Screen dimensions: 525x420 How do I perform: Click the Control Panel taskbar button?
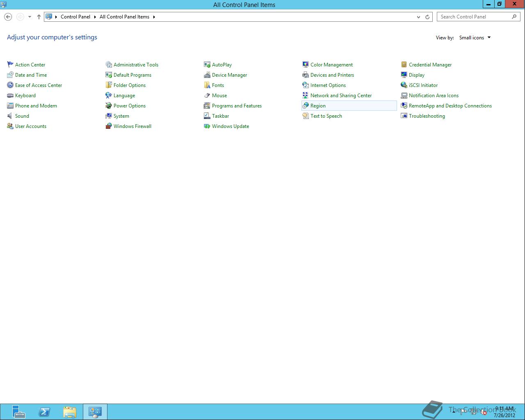tap(95, 412)
